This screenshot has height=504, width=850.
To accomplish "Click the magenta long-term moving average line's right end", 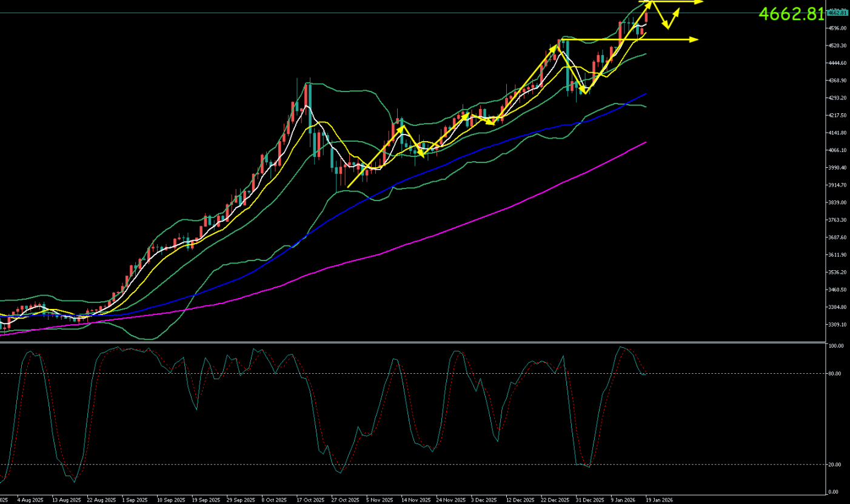I will pyautogui.click(x=644, y=143).
